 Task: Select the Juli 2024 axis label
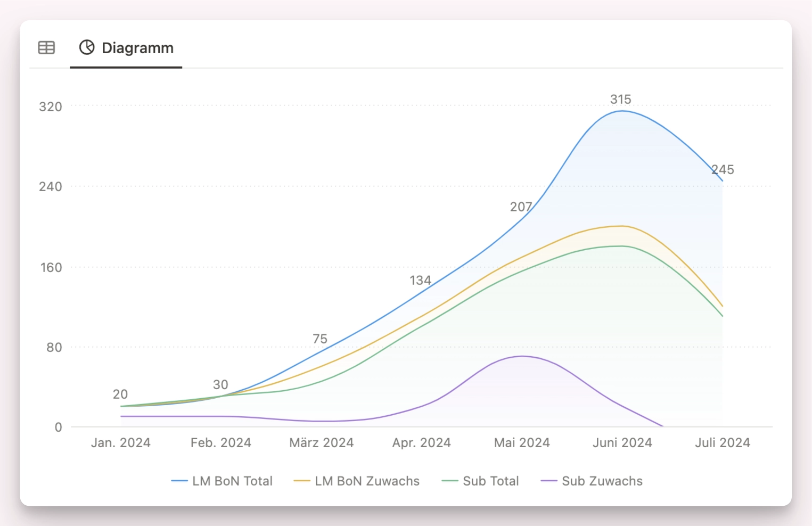pyautogui.click(x=723, y=442)
